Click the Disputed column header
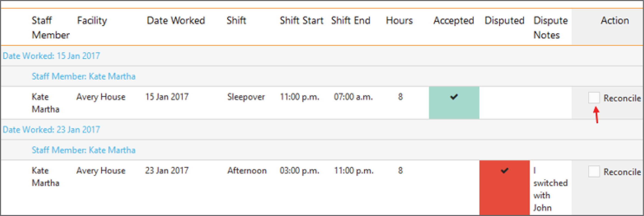The height and width of the screenshot is (216, 644). (x=504, y=20)
